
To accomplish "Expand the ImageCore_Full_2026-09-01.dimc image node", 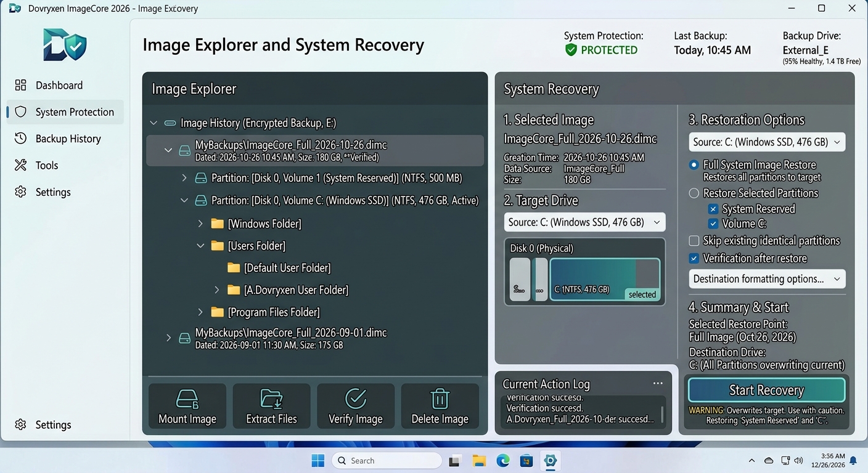I will pos(168,338).
